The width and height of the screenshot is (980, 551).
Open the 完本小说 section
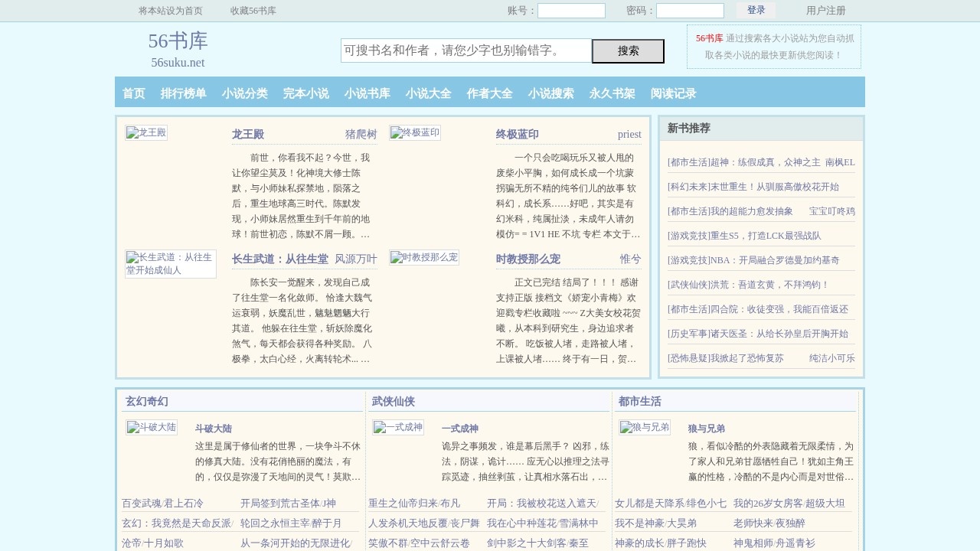click(305, 93)
